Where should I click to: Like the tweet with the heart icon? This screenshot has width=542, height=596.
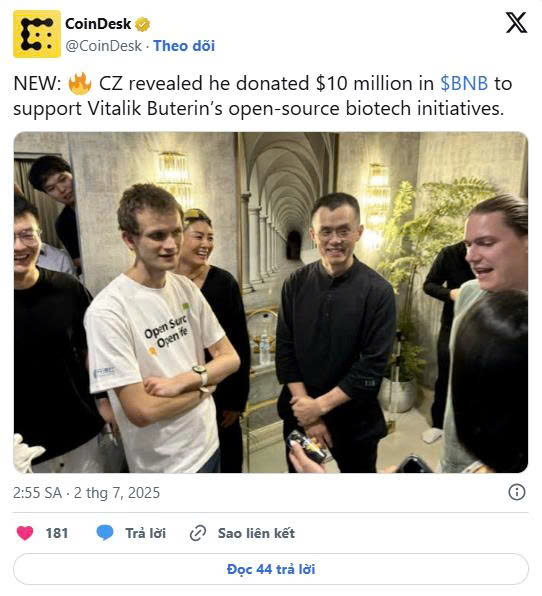(25, 533)
